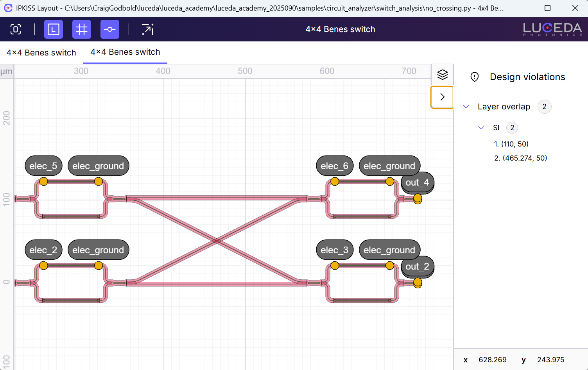Click the out_4 port label
This screenshot has height=370, width=588.
pos(417,182)
